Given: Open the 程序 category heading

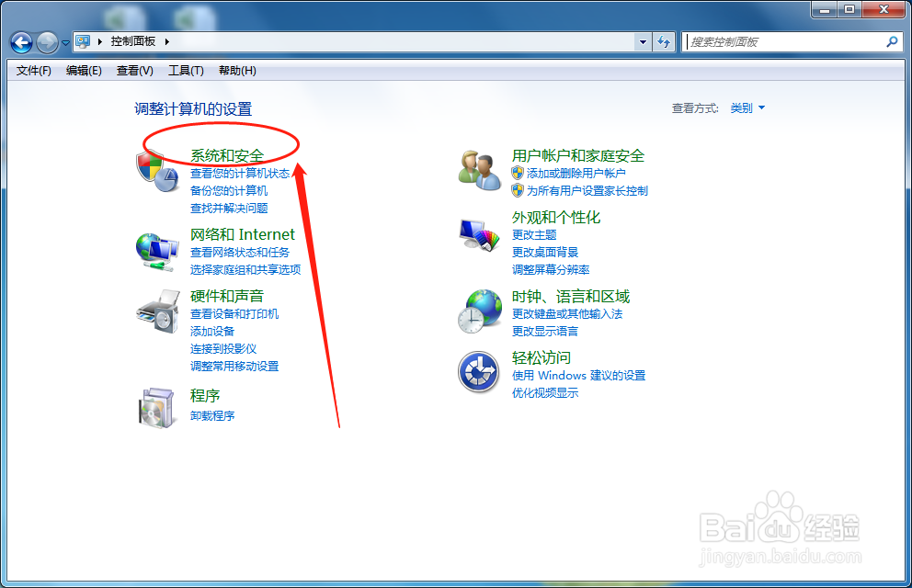Looking at the screenshot, I should pos(205,396).
